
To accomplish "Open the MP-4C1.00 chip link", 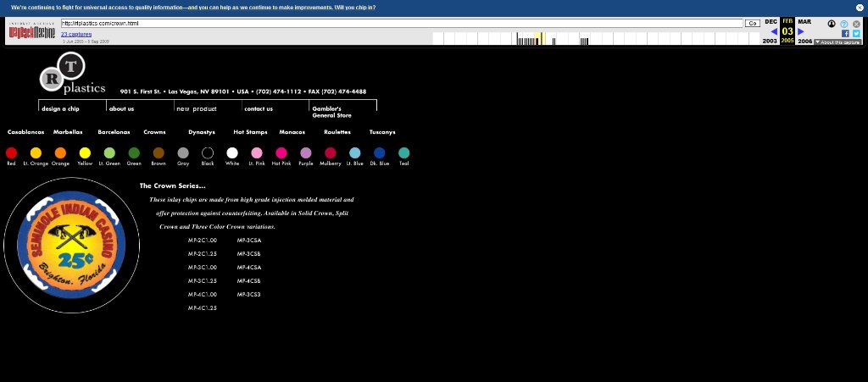I will coord(202,295).
